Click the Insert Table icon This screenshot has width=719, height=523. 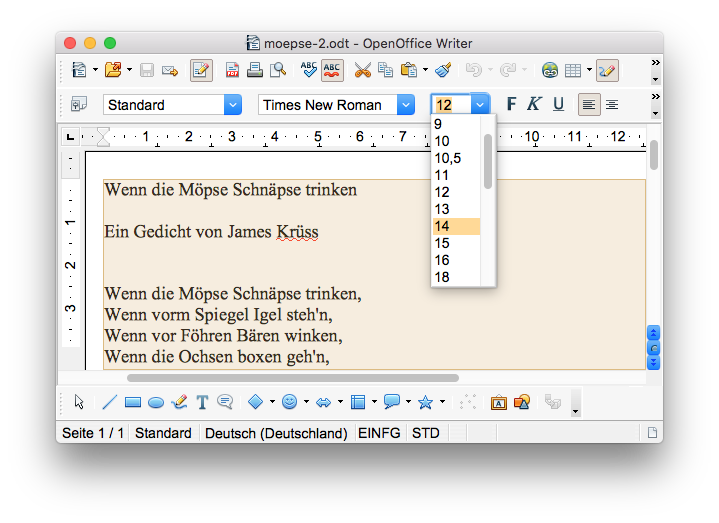click(x=573, y=71)
